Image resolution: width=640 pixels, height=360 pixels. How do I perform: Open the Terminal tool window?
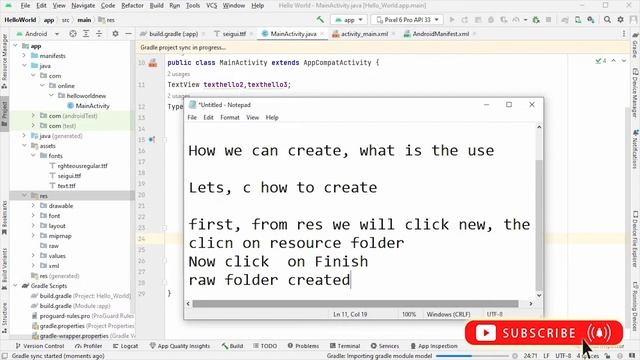tap(344, 346)
